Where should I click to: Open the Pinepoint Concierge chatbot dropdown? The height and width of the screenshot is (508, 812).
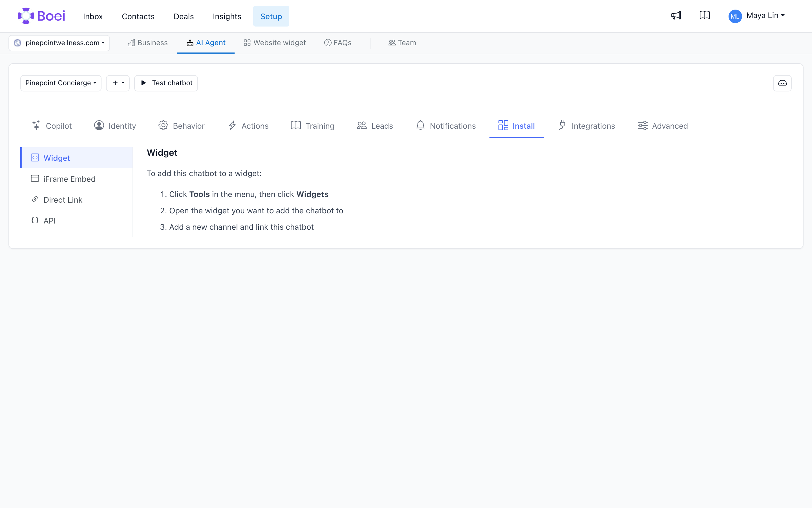[x=61, y=83]
